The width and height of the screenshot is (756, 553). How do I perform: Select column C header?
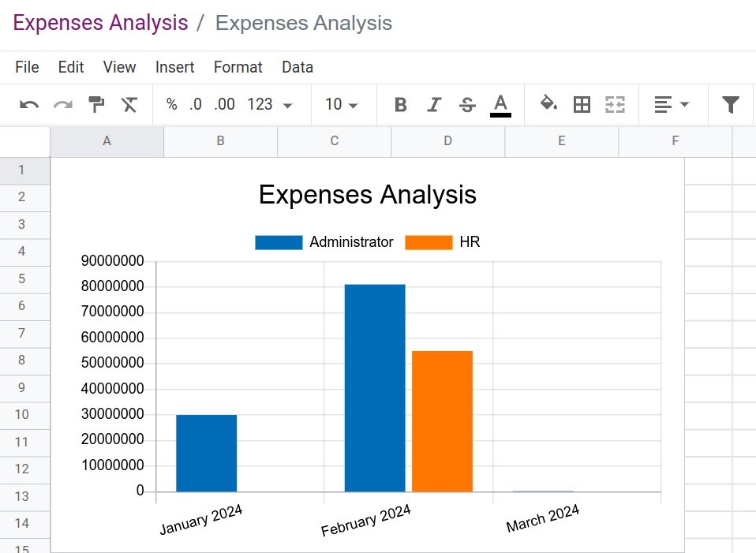[334, 141]
